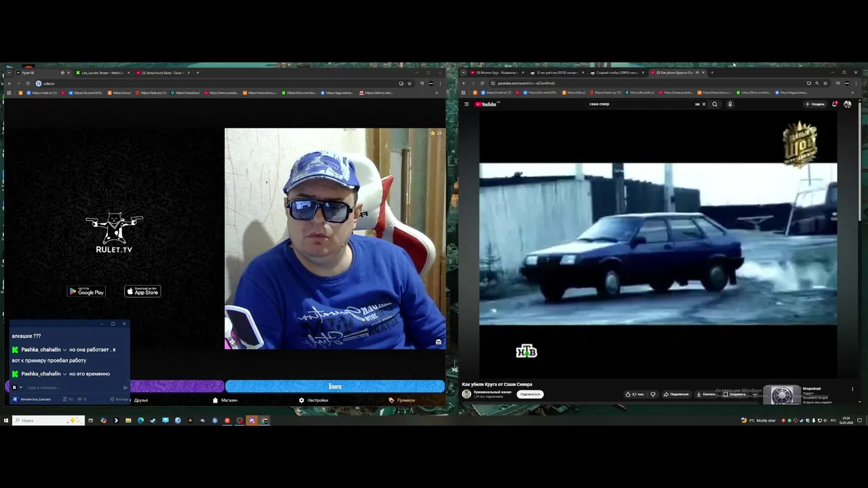Open Криминальный канал channel avatar
Screen dimensions: 868x488
[x=467, y=394]
